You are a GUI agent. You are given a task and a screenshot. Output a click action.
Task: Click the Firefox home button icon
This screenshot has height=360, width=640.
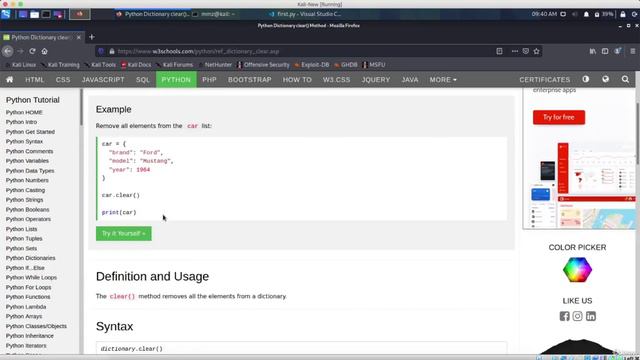[x=44, y=51]
